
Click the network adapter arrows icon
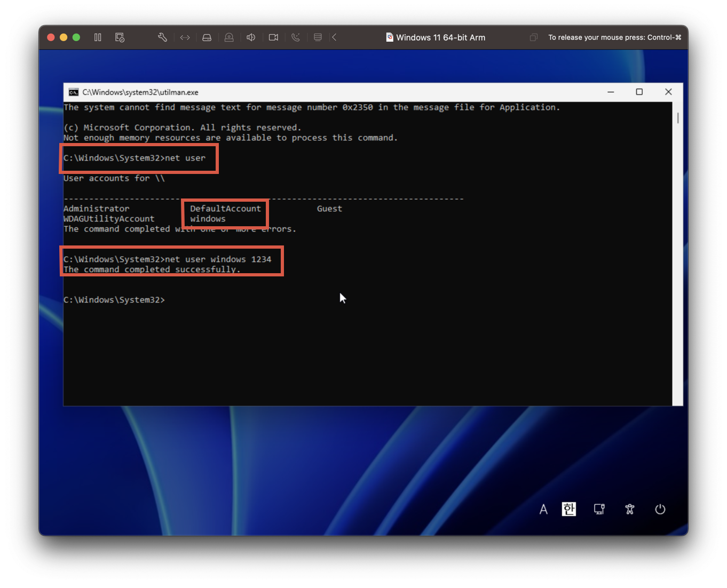185,37
